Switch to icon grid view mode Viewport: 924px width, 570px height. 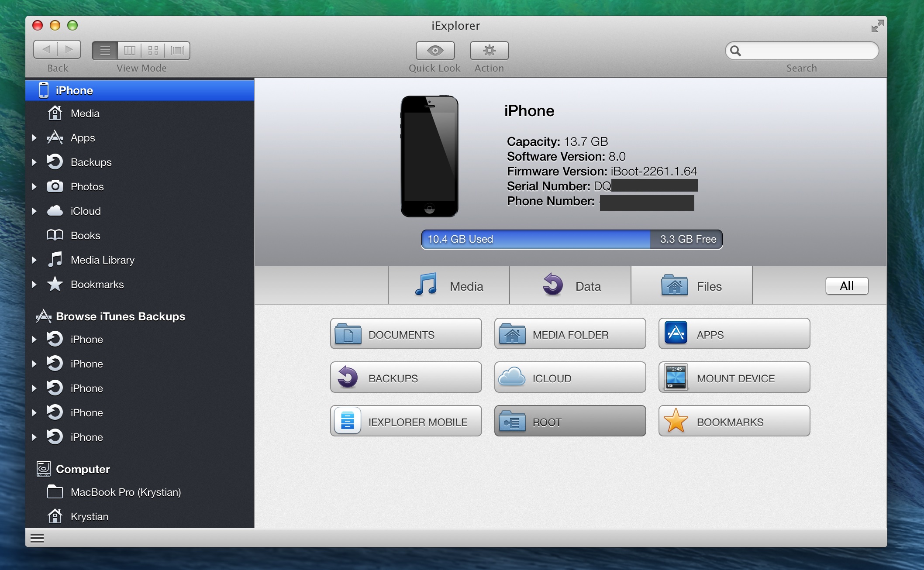click(153, 51)
